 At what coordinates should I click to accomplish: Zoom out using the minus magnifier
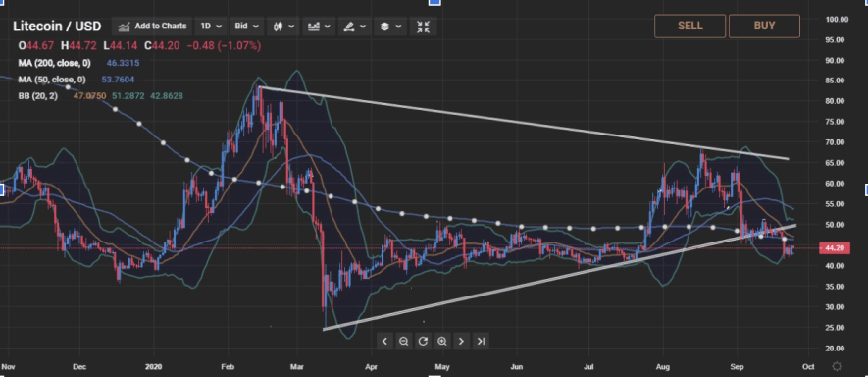coord(403,341)
